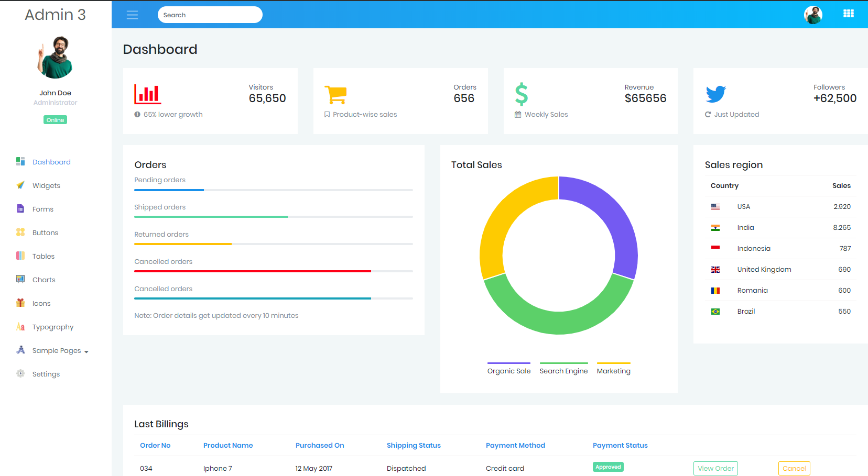868x476 pixels.
Task: Toggle the hamburger sidebar menu icon
Action: tap(132, 15)
